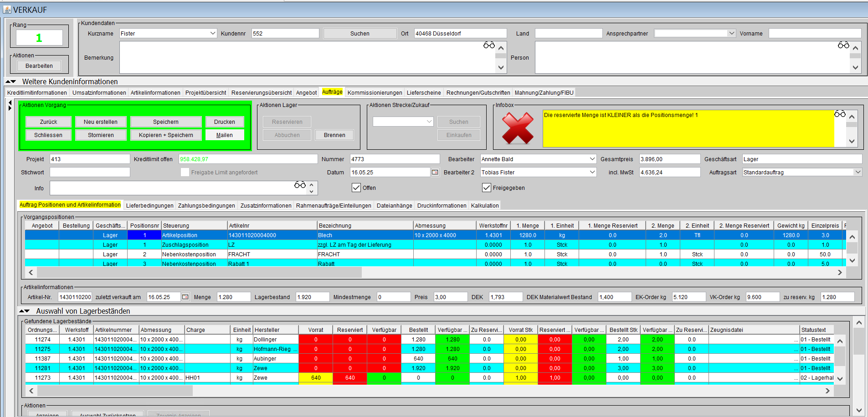
Task: Switch to Kreditlimitinformationen tab
Action: click(37, 92)
